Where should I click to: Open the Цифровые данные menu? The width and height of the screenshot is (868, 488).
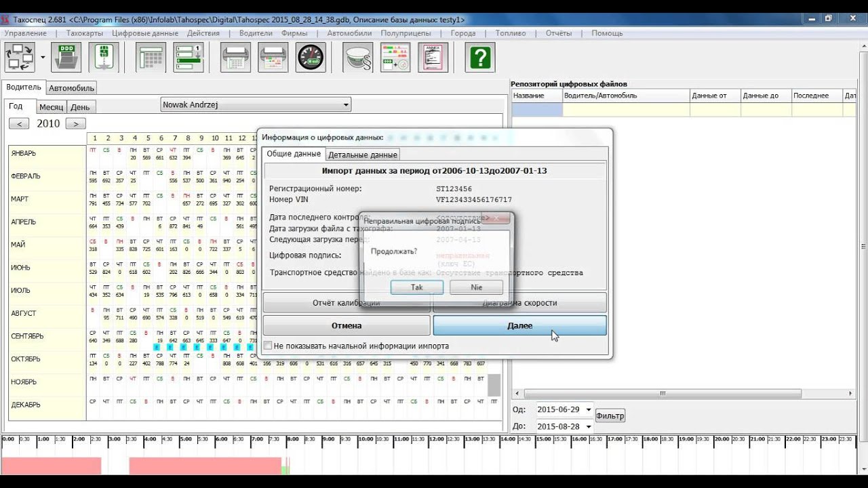coord(145,33)
